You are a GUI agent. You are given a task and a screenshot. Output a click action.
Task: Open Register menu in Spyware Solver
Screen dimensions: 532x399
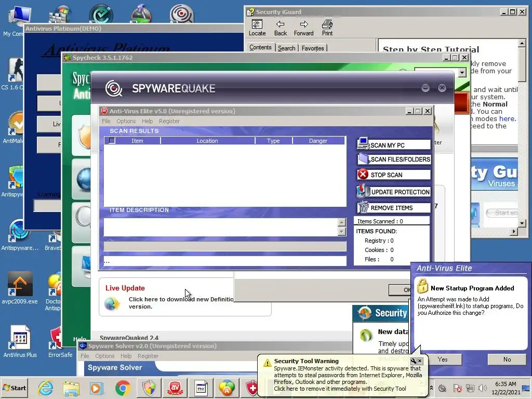(x=148, y=356)
